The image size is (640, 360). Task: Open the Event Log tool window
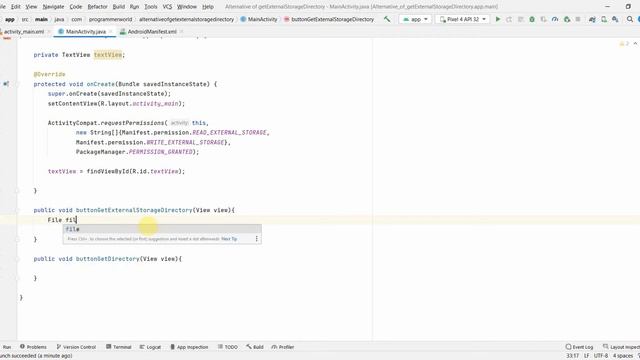tap(579, 347)
